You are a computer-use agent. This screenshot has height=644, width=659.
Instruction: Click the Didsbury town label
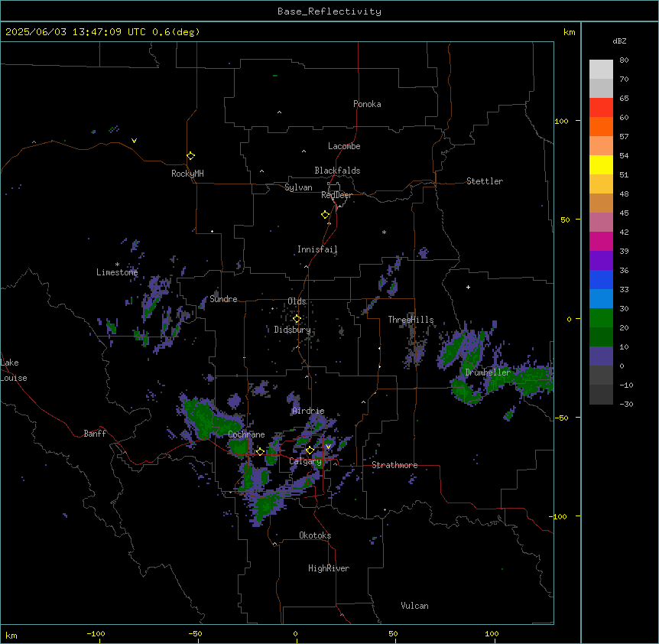click(293, 330)
